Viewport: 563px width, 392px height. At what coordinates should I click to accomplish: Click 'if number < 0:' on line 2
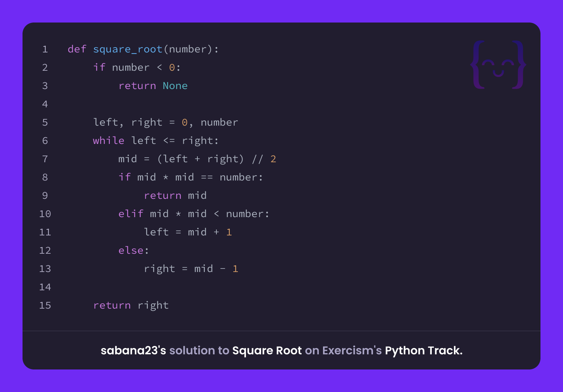(x=137, y=67)
